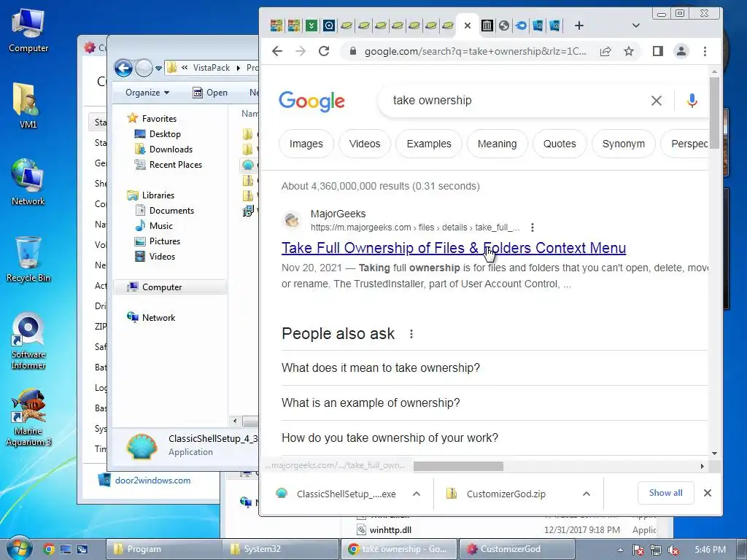Open the CustomizerGod.zip download item
Viewport: 747px width, 560px height.
coord(498,494)
